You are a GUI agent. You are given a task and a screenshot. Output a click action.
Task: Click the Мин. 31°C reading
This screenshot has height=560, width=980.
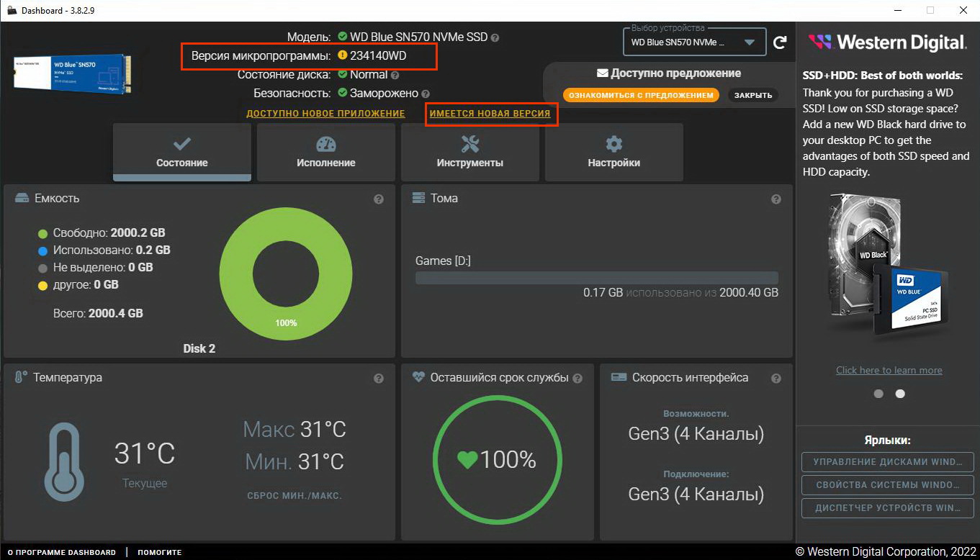click(x=295, y=461)
